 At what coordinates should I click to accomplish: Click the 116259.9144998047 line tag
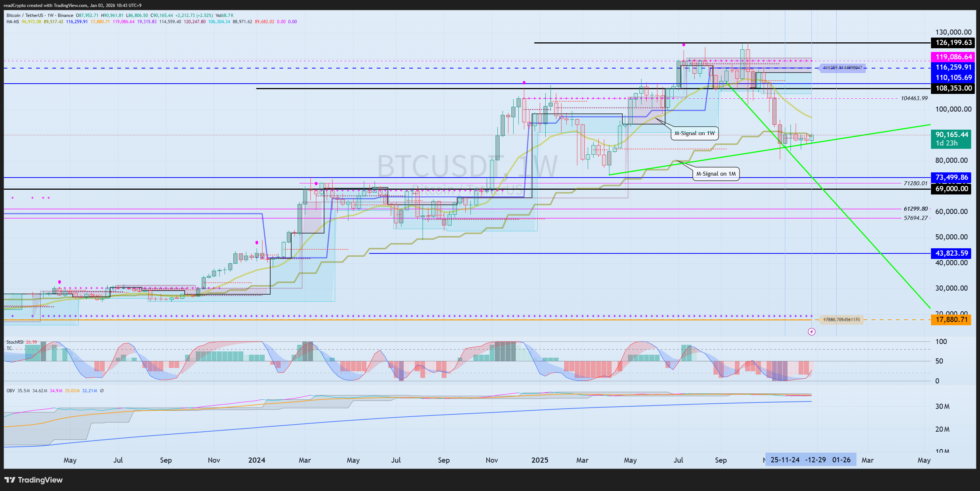(x=842, y=68)
